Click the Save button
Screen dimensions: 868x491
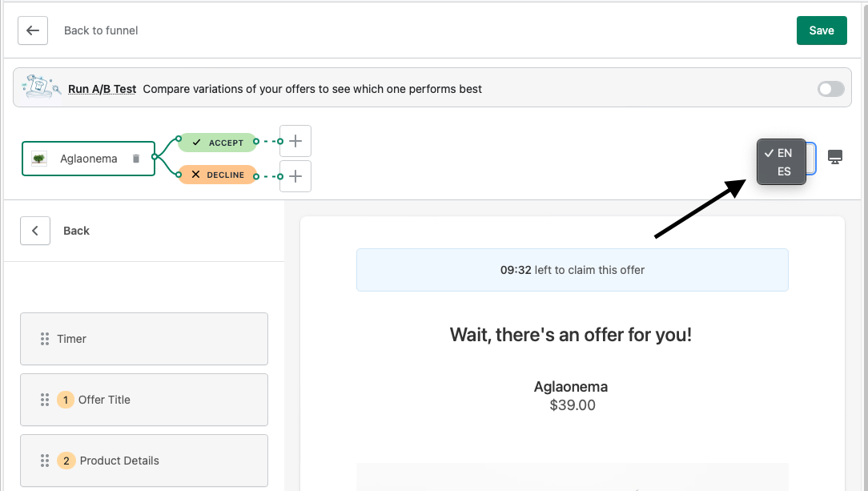[x=822, y=30]
